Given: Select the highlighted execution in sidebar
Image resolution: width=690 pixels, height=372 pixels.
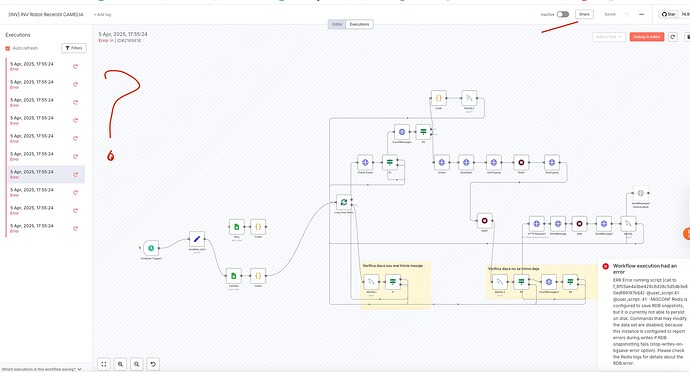Looking at the screenshot, I should [46, 174].
